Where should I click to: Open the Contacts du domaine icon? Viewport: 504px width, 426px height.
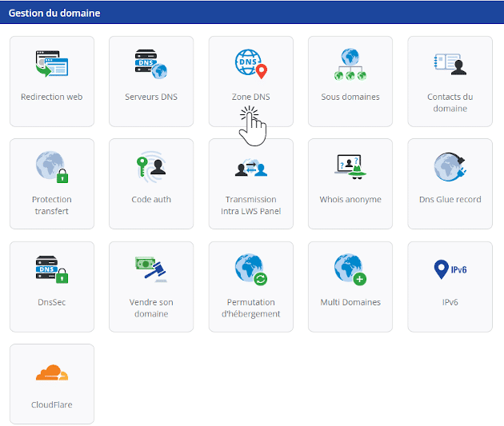coord(450,64)
